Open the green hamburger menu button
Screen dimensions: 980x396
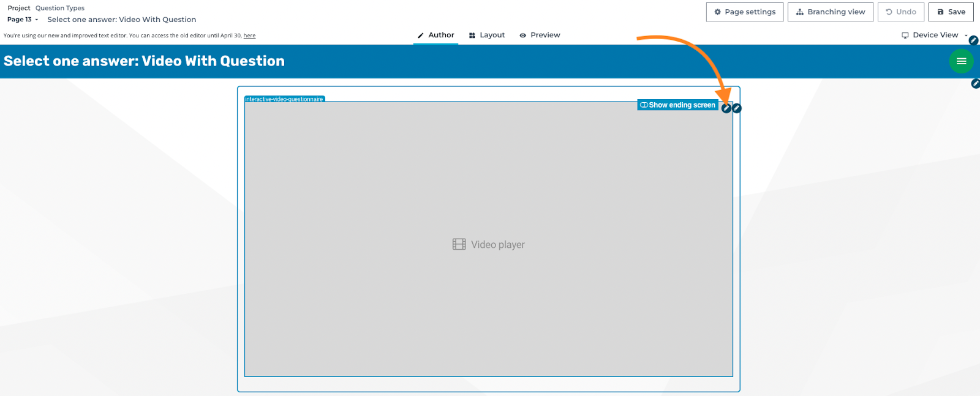coord(961,61)
